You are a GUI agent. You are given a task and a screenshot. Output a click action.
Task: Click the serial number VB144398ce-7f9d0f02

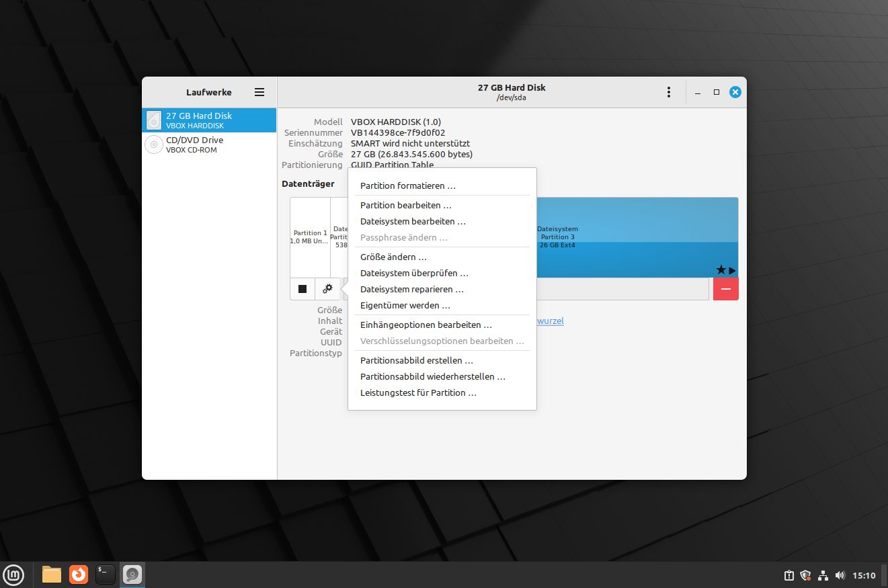pos(398,133)
